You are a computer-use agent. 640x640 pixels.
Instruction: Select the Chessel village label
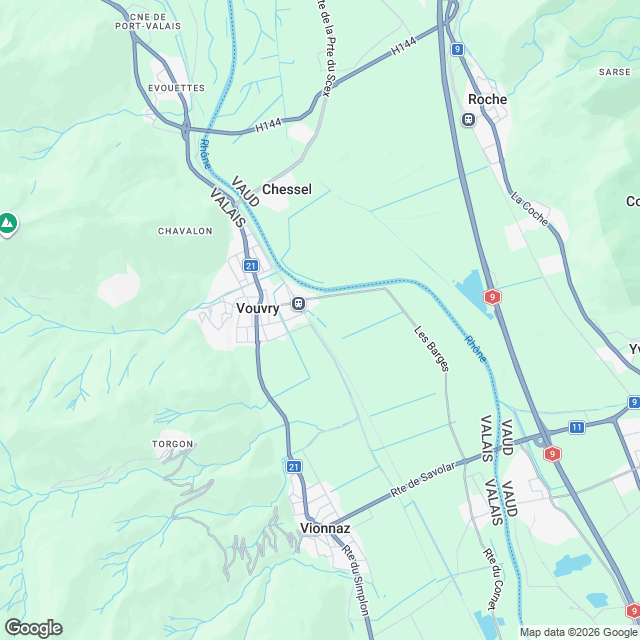click(x=287, y=189)
